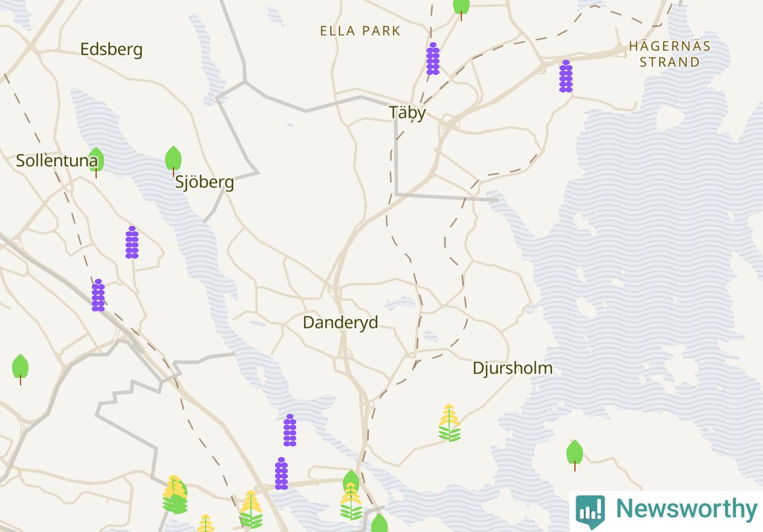Select the green tree marker above Sjöberg

pyautogui.click(x=174, y=161)
